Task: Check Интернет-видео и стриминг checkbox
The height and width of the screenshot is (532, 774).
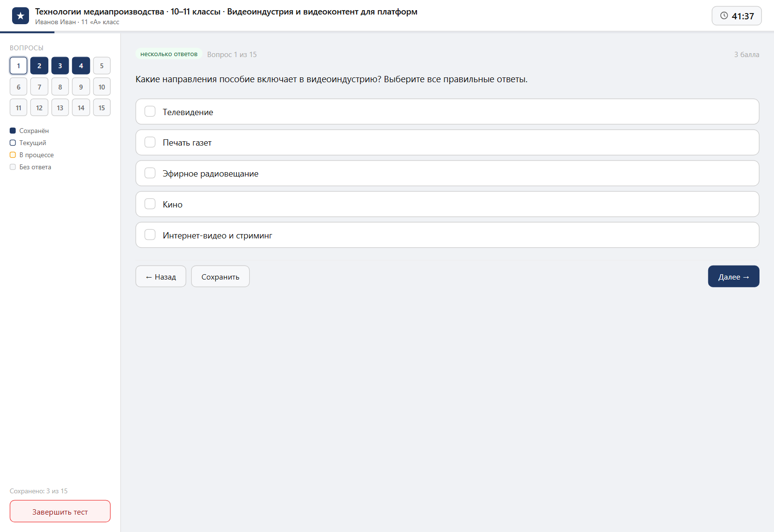Action: pos(150,235)
